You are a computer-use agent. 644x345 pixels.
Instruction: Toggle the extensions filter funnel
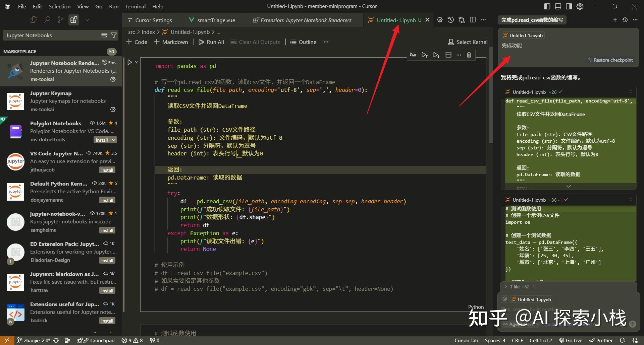point(114,35)
